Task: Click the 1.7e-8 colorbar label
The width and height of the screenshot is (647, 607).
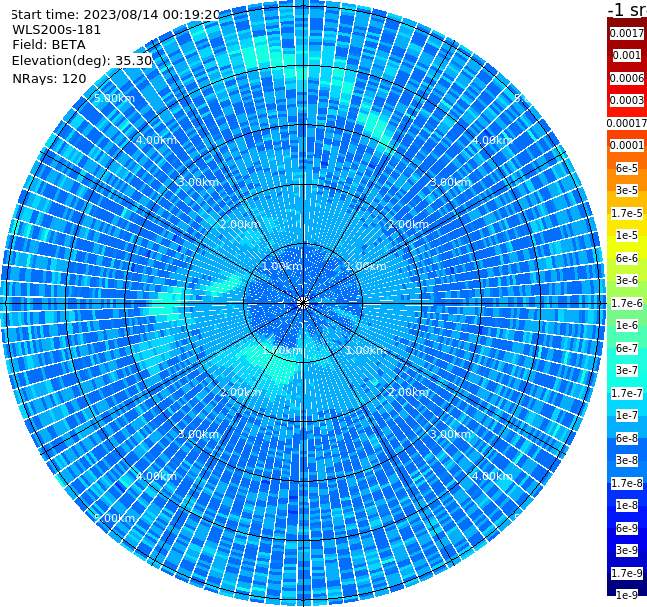Action: point(627,483)
